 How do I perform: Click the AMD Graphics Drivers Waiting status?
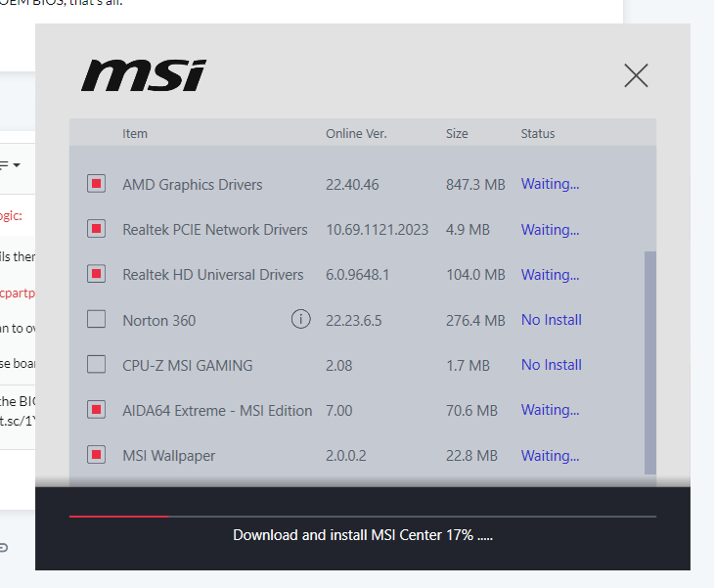550,184
